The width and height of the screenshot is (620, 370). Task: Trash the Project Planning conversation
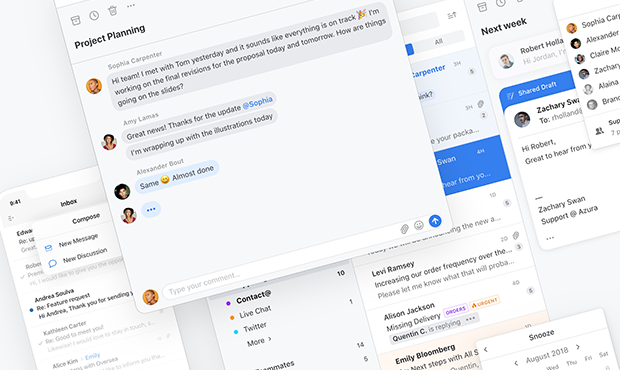[x=113, y=11]
